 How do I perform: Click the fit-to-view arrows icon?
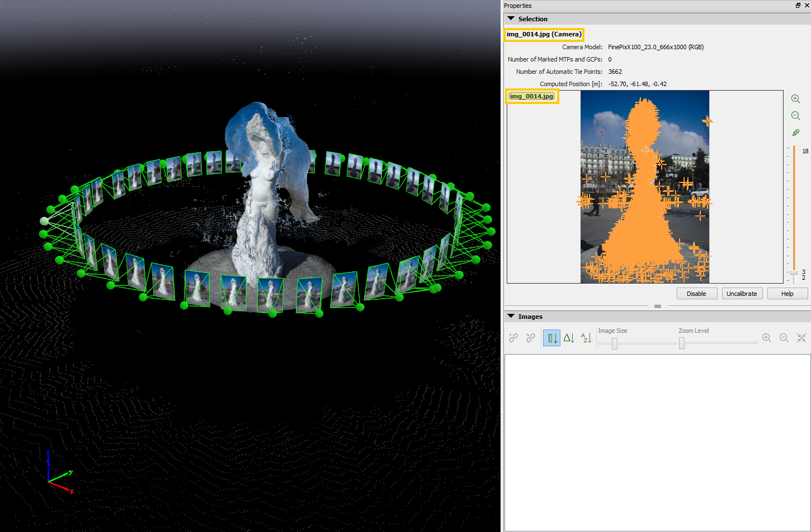coord(801,338)
